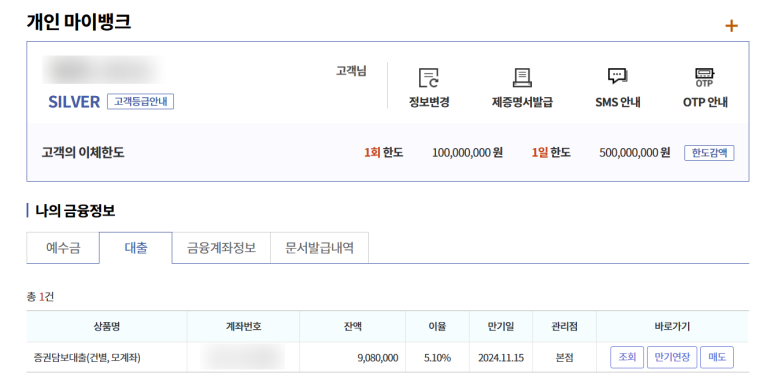Viewport: 773px width, 377px height.
Task: Click the 1일 한도 label
Action: (551, 153)
